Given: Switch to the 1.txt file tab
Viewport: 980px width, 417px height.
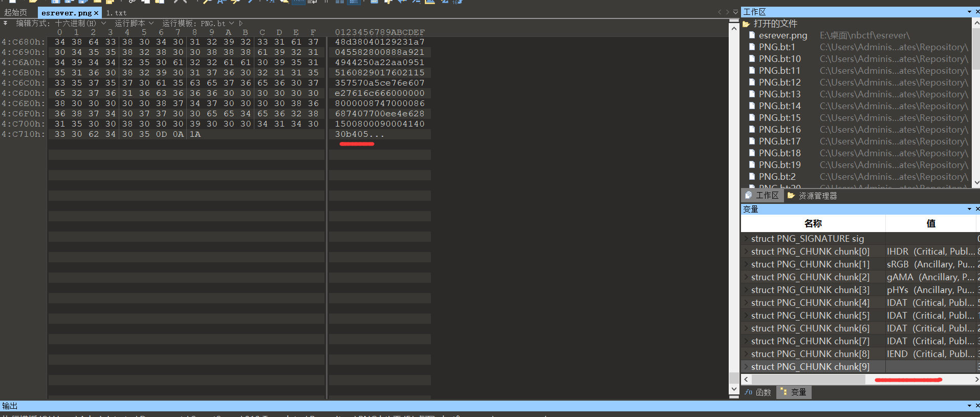Looking at the screenshot, I should (116, 13).
